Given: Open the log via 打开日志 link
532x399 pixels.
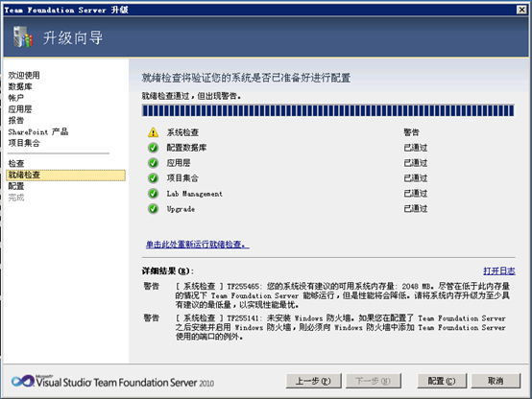Looking at the screenshot, I should tap(499, 270).
